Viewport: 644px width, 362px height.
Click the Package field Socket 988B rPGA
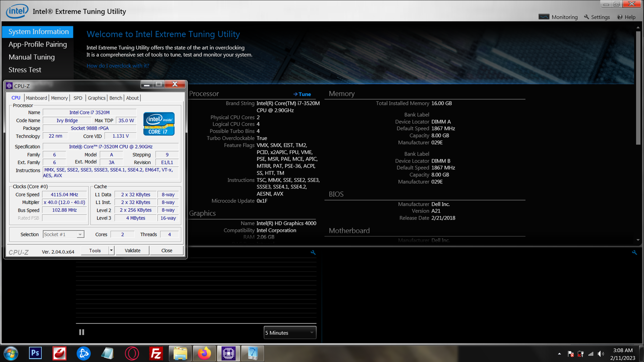coord(90,128)
